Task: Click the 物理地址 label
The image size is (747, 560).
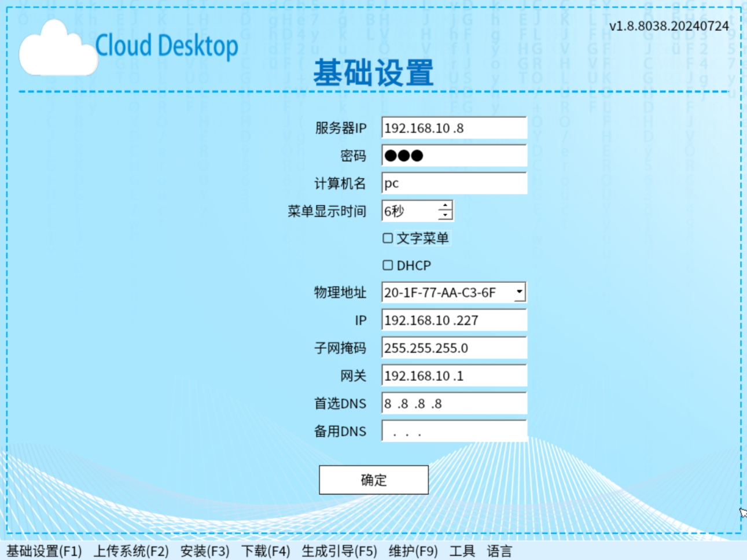Action: tap(340, 292)
